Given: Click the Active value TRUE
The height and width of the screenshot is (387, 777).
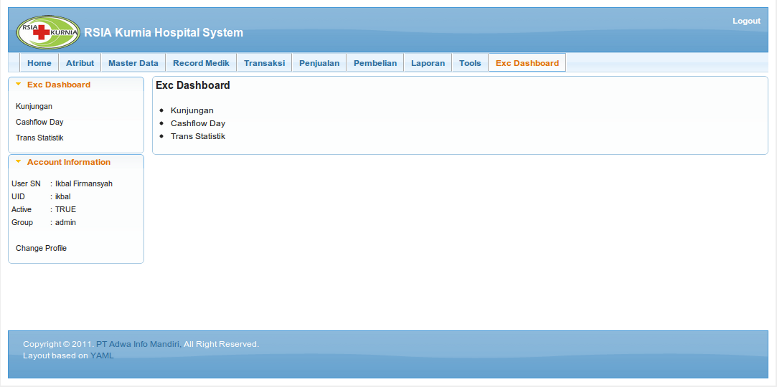Looking at the screenshot, I should click(65, 209).
